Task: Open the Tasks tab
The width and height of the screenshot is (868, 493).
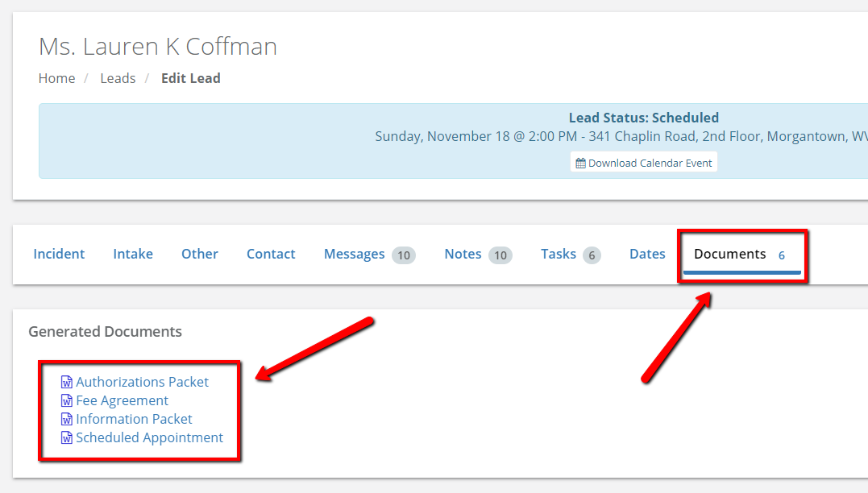Action: click(x=559, y=254)
